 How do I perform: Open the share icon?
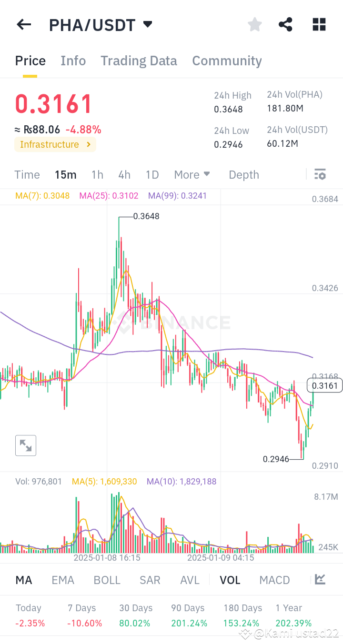pyautogui.click(x=285, y=24)
